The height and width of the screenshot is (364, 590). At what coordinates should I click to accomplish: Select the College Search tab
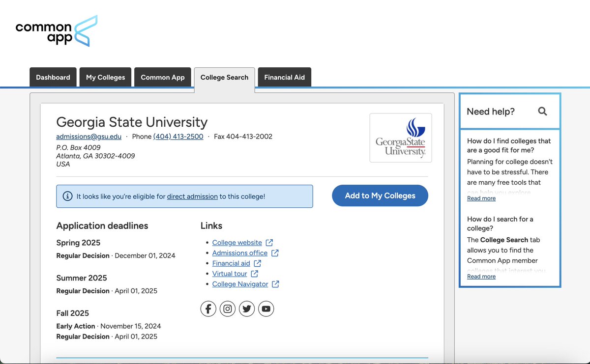click(x=225, y=78)
